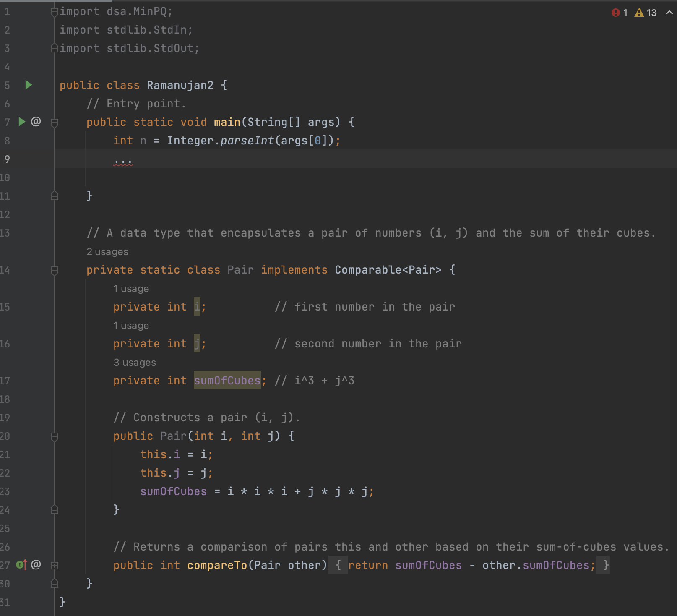Screen dimensions: 677x616
Task: Click the end-of-imports fold marker
Action: 54,48
